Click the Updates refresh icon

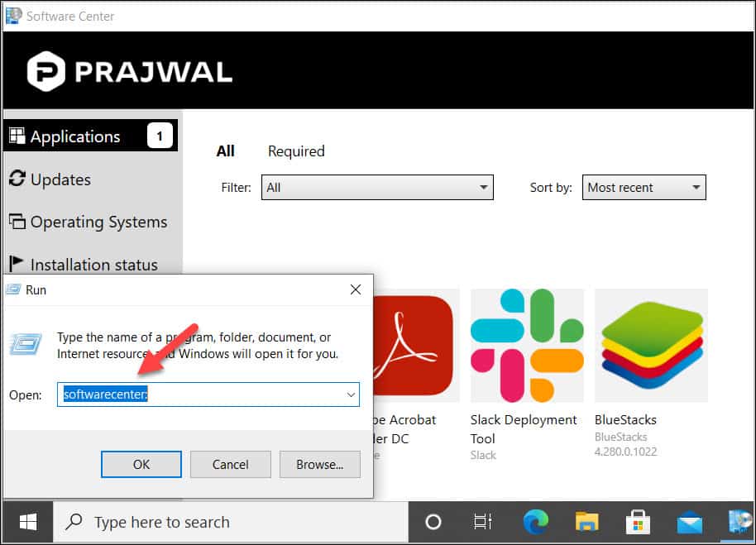(x=17, y=179)
